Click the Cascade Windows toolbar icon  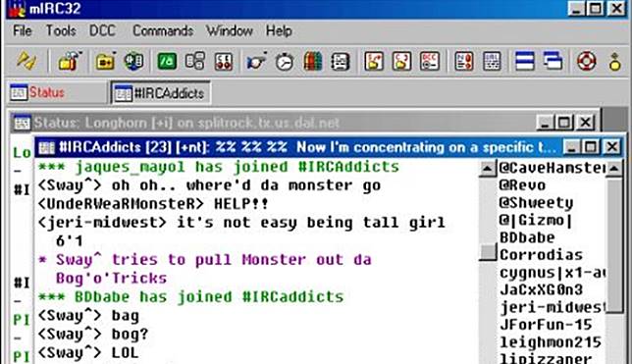(x=553, y=62)
